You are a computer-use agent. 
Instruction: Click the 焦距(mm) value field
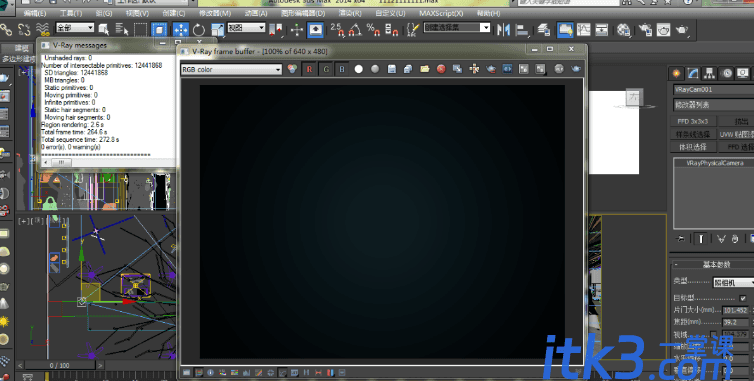(x=735, y=322)
